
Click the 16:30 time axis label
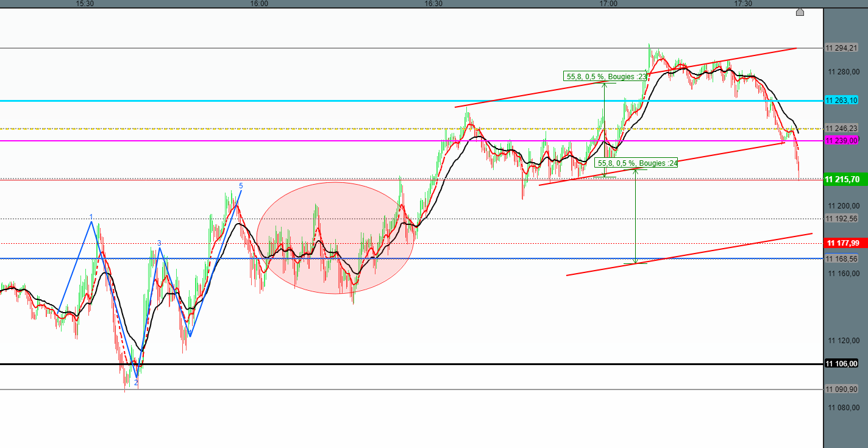pos(433,4)
